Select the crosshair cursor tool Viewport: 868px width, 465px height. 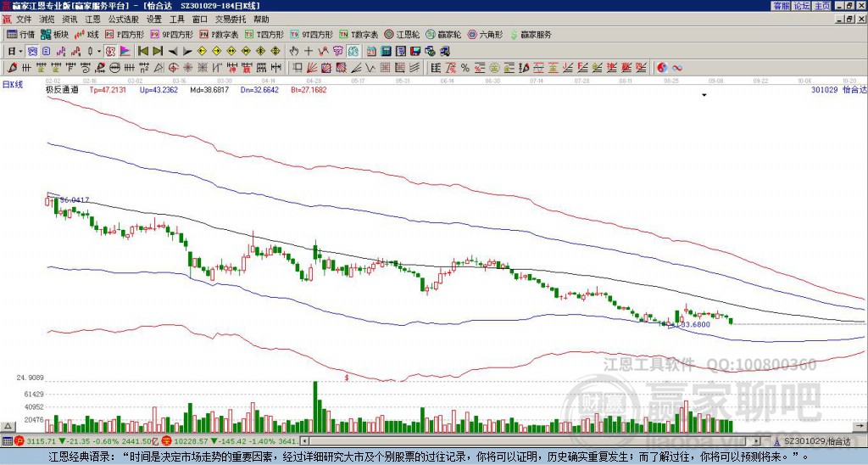pyautogui.click(x=309, y=52)
